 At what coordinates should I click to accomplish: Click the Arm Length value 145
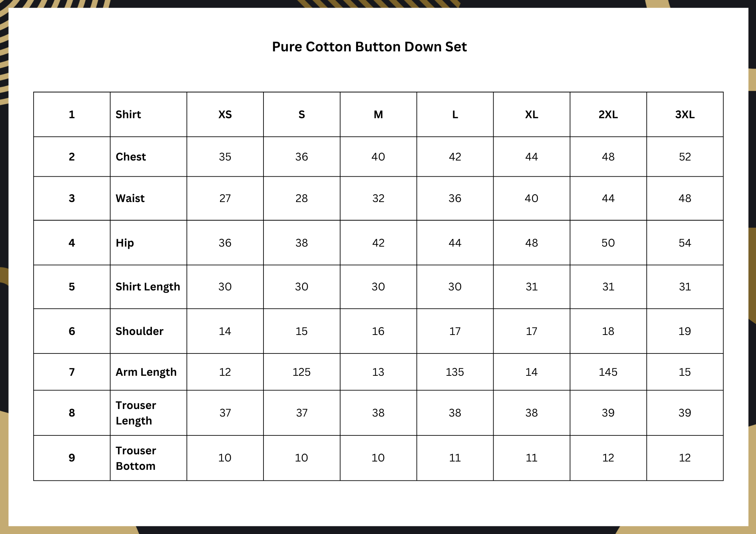(x=608, y=372)
